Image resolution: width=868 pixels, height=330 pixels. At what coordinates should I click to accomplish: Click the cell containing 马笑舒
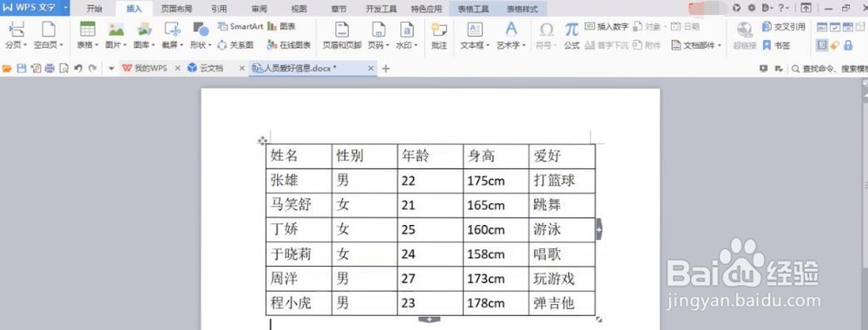(299, 205)
